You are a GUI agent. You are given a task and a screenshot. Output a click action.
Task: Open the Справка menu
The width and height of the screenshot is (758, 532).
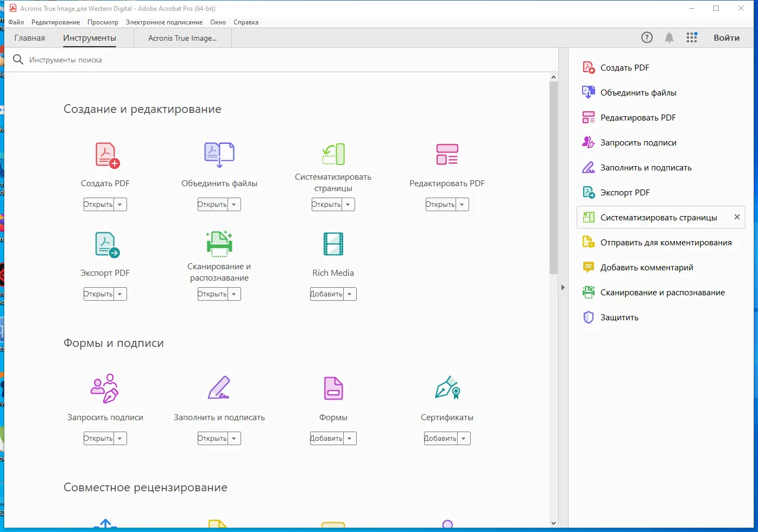pyautogui.click(x=246, y=22)
